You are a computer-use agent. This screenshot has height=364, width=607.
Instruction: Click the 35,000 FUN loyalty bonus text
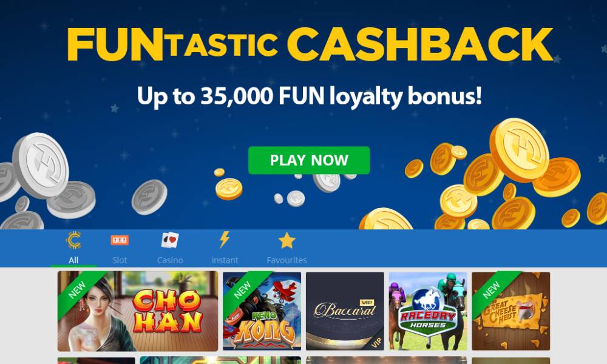(310, 95)
